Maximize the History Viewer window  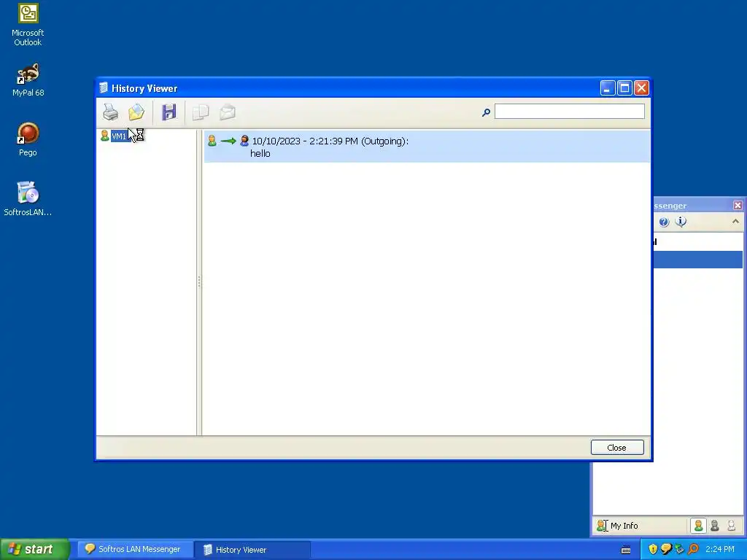click(x=624, y=88)
